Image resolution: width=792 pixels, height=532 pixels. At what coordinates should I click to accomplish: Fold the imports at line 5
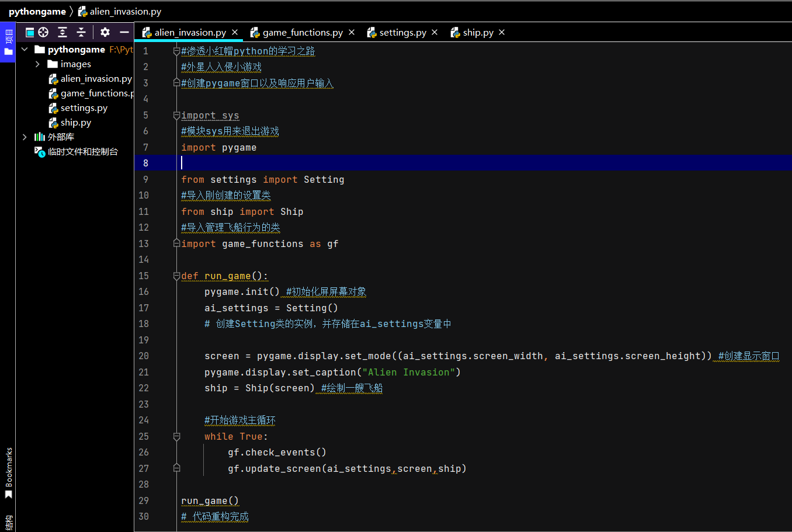(176, 116)
